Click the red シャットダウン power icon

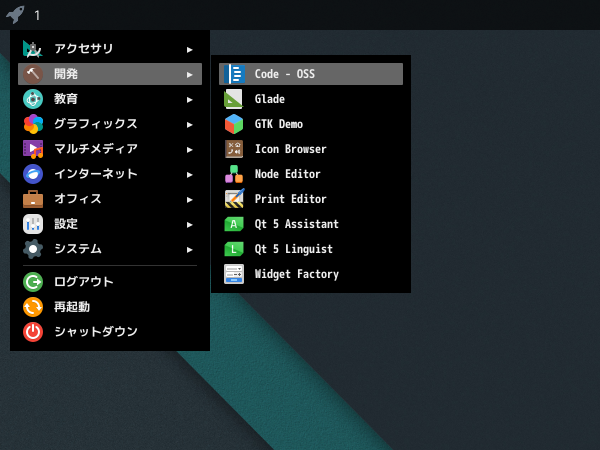(33, 332)
